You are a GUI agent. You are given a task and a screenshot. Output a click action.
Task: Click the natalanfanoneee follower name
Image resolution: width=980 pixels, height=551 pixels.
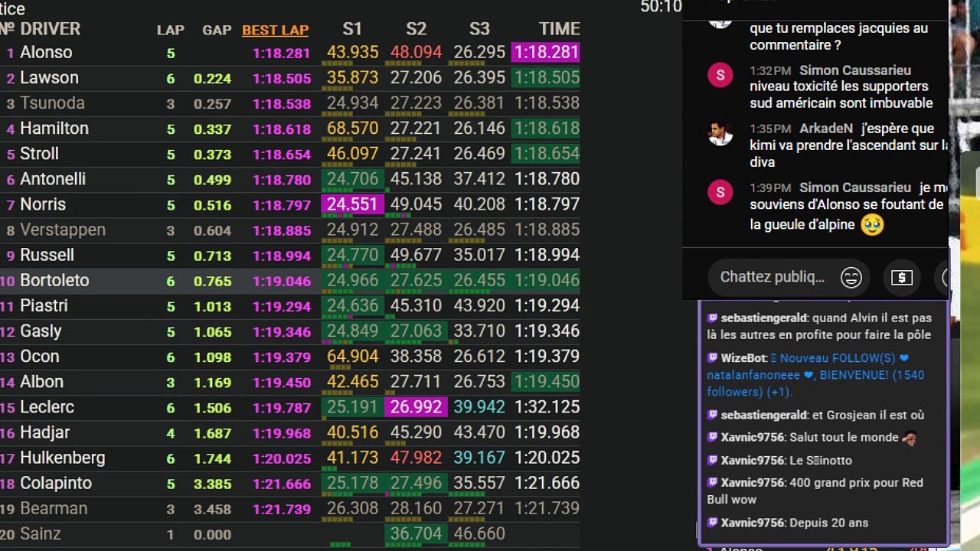pos(753,375)
